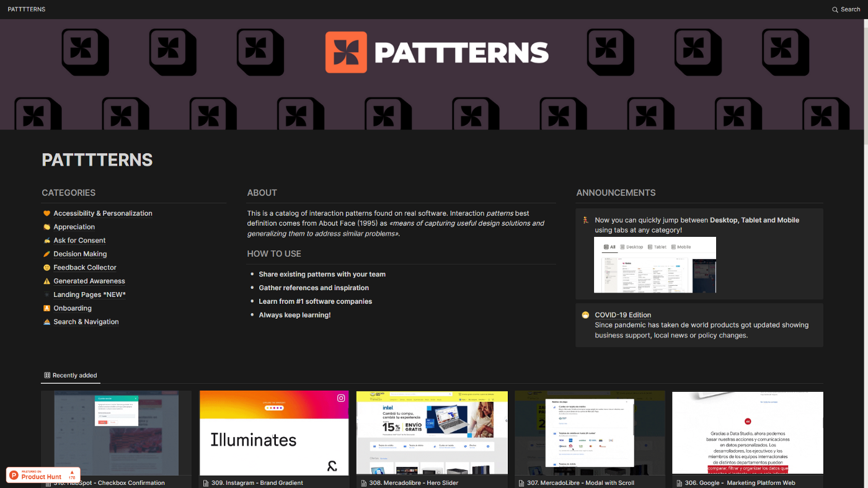This screenshot has width=868, height=488.
Task: Open the Recently added gallery tab
Action: coord(70,375)
